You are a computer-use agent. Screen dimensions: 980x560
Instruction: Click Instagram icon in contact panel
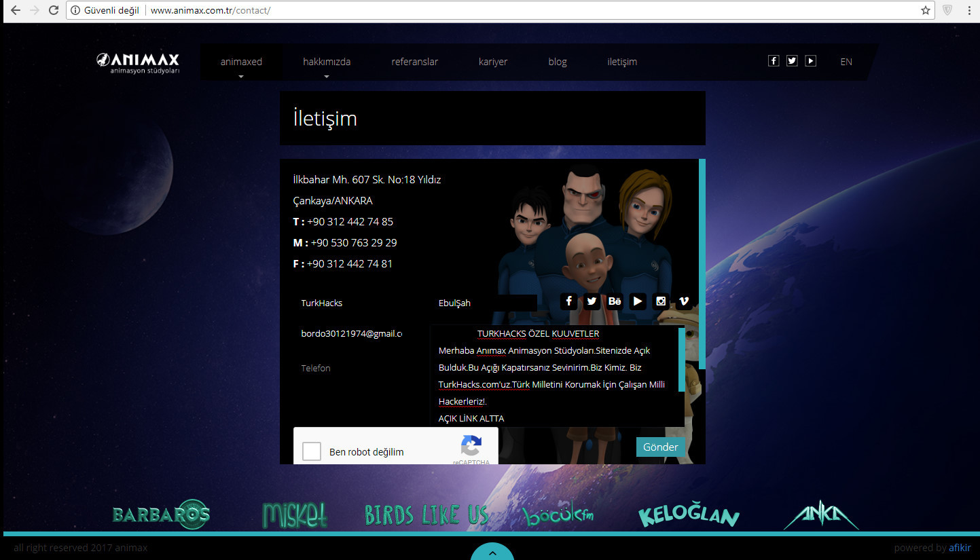(661, 301)
